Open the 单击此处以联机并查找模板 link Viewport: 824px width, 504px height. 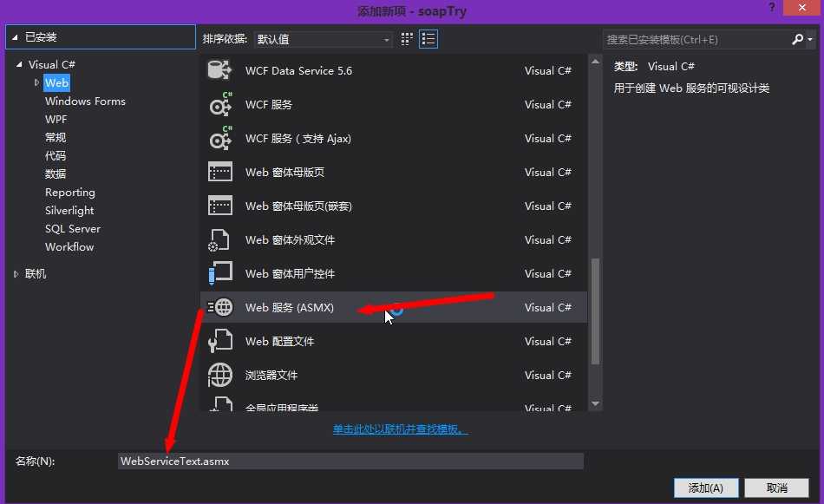pos(400,429)
